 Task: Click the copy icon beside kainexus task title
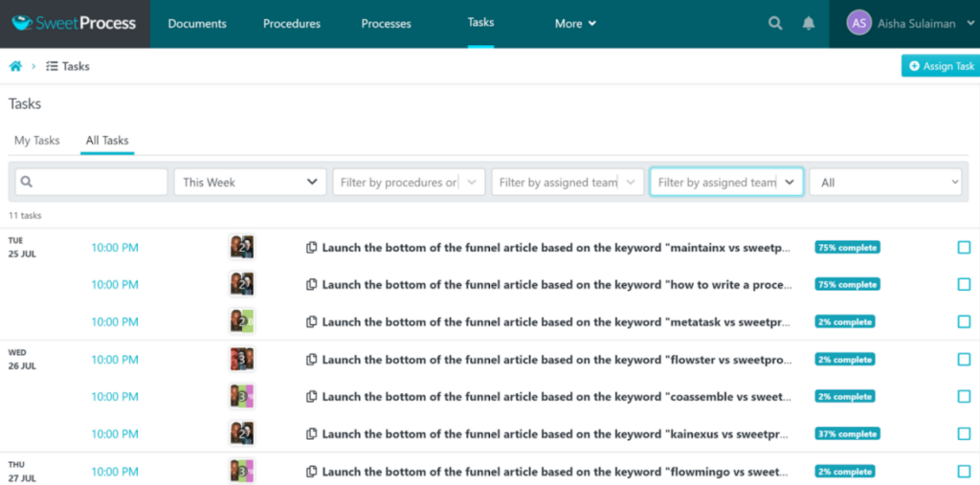point(311,433)
